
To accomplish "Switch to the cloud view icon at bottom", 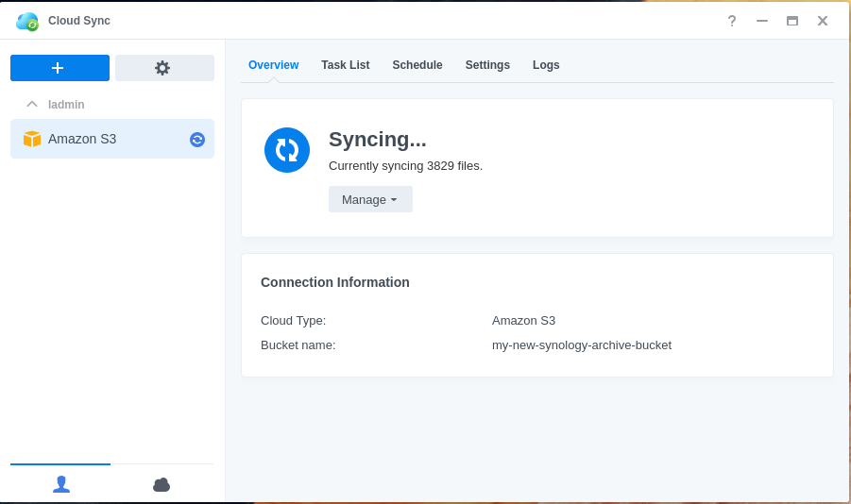I will click(162, 484).
